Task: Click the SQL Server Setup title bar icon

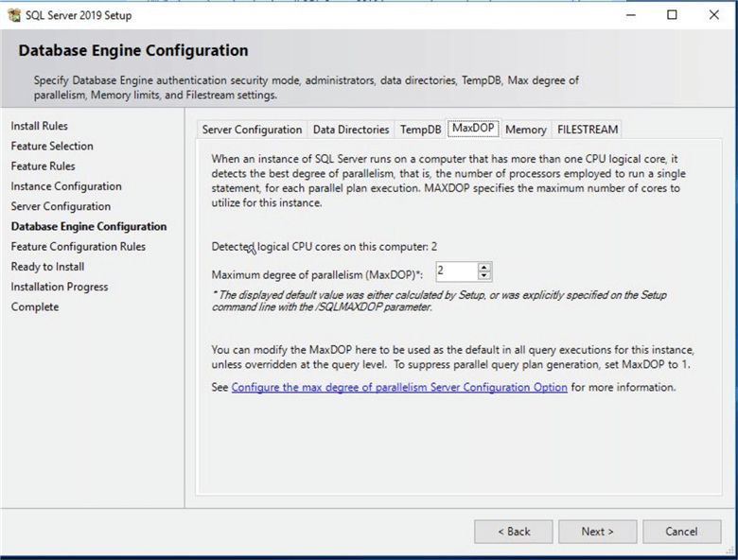Action: tap(13, 15)
